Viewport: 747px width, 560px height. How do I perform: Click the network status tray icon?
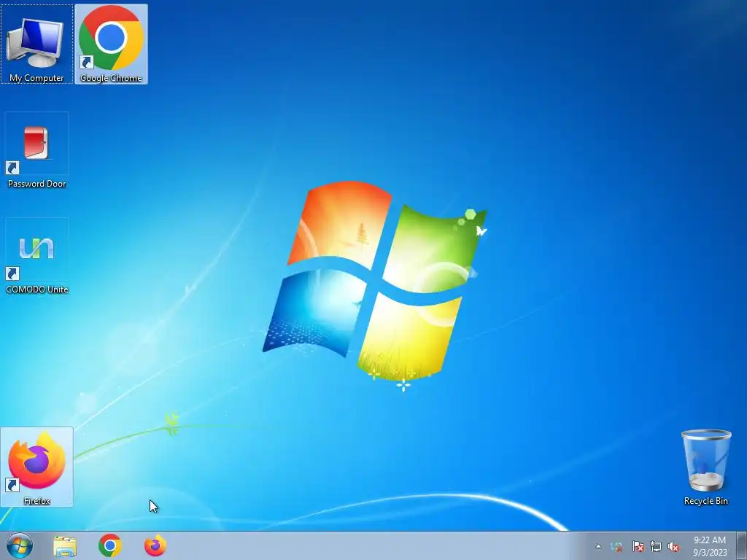pyautogui.click(x=656, y=547)
